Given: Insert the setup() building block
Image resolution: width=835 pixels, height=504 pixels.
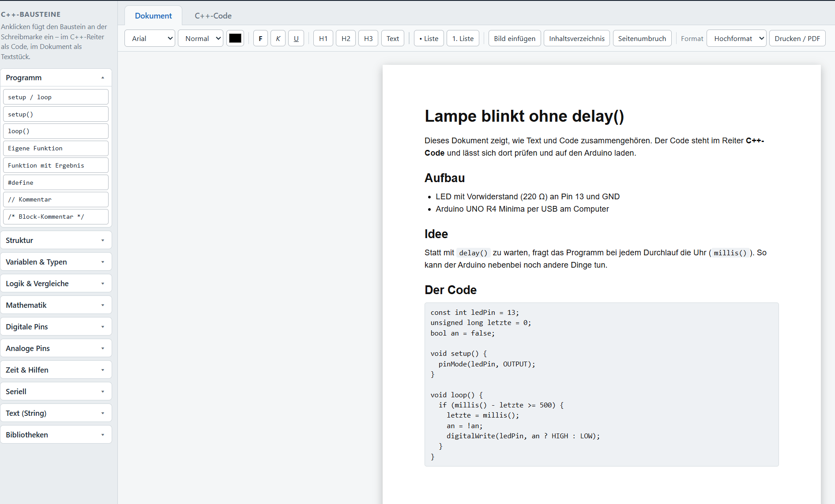Looking at the screenshot, I should 56,114.
